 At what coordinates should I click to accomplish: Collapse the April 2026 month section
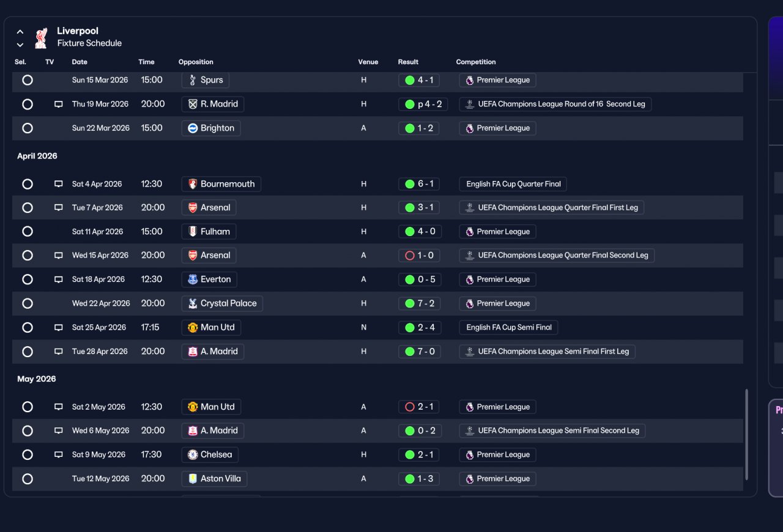(37, 156)
